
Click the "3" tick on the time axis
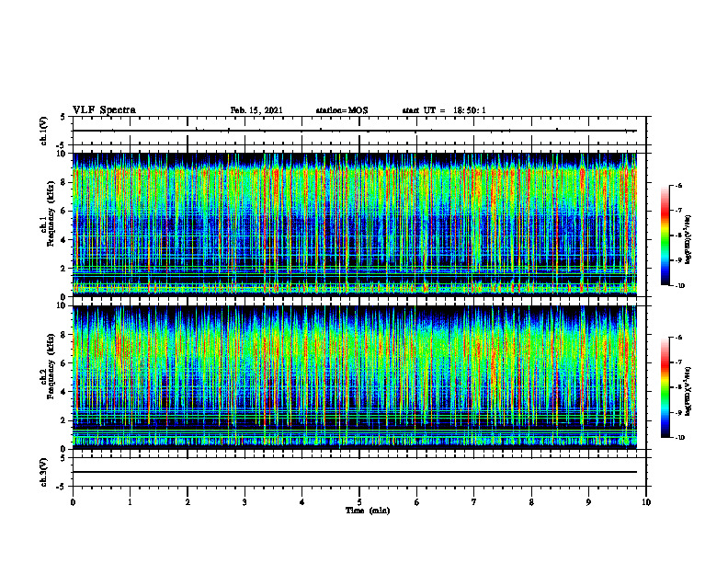[245, 502]
